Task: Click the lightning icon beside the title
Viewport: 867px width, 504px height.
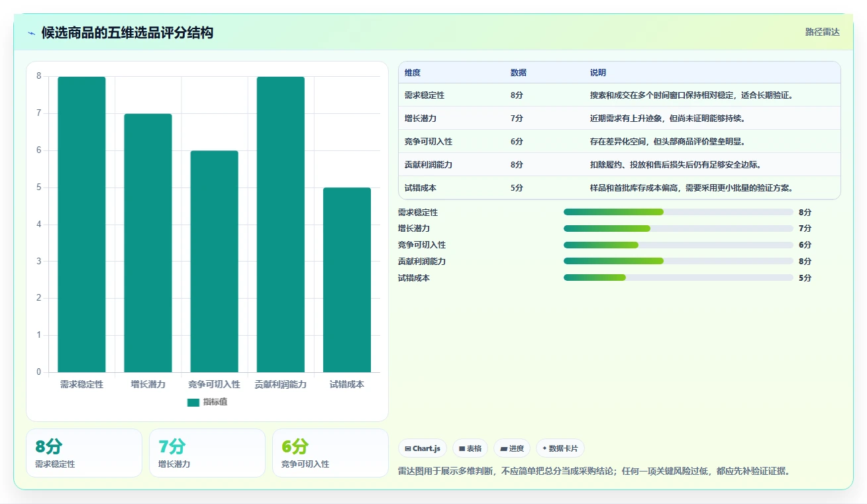Action: tap(31, 33)
